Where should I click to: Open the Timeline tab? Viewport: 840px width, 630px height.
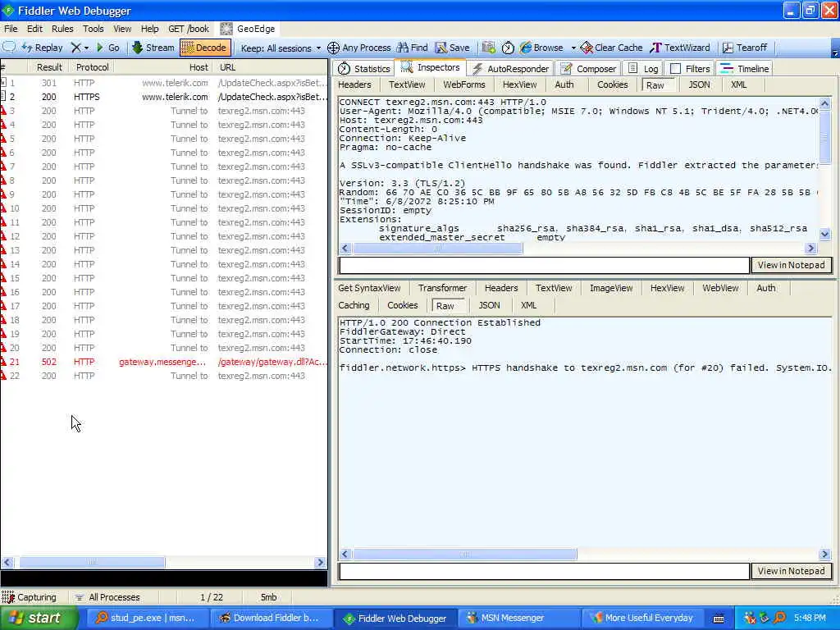point(745,69)
